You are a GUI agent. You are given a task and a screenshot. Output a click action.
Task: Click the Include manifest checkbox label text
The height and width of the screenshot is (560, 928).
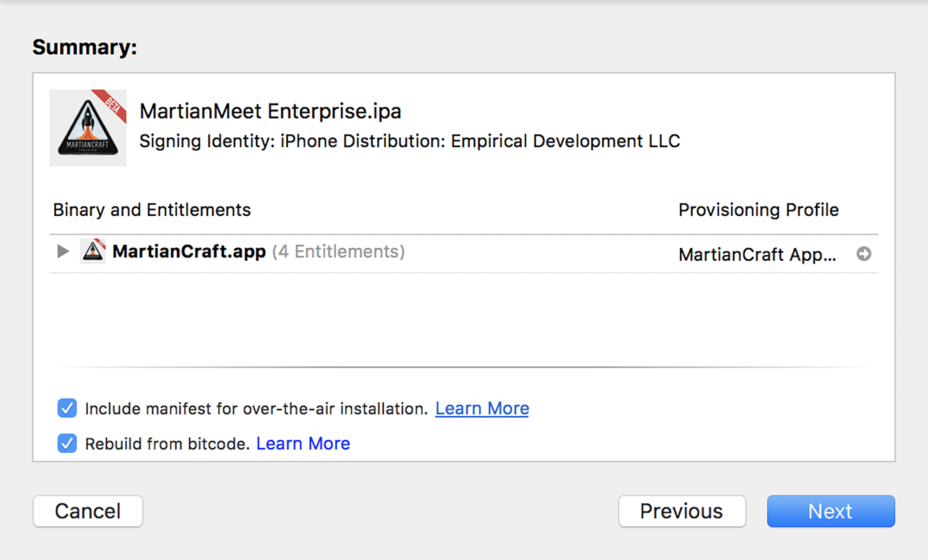click(x=257, y=409)
